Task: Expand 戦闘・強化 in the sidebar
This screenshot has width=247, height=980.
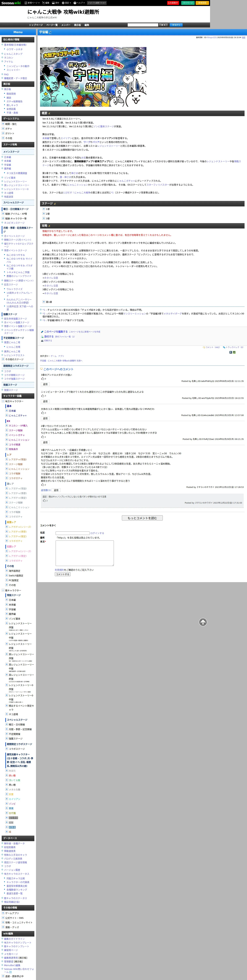Action: point(3,124)
